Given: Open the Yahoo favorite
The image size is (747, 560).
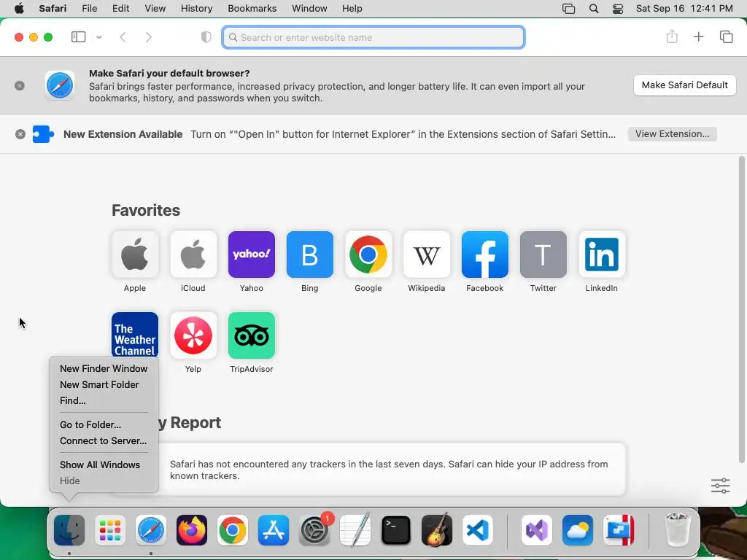Looking at the screenshot, I should 252,254.
